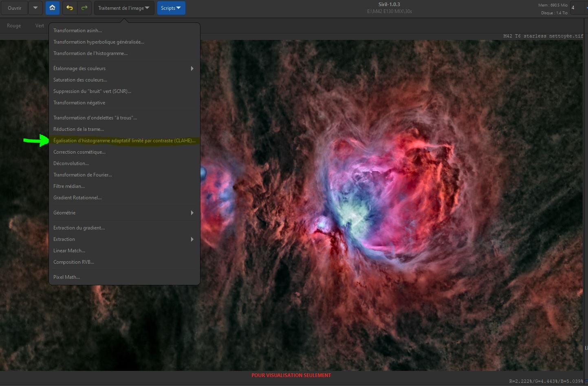Apply Transformation négative
This screenshot has width=588, height=386.
point(124,103)
